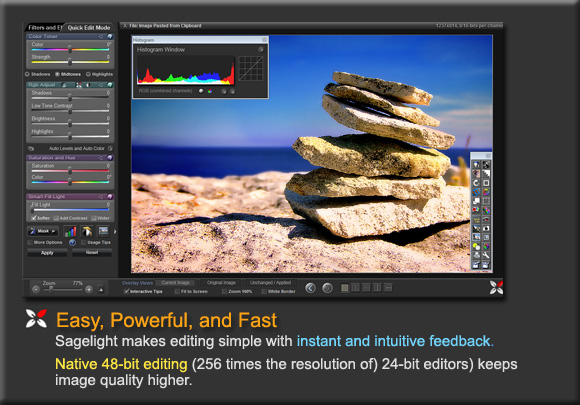
Task: Close the Histogram floating window
Action: [x=264, y=40]
